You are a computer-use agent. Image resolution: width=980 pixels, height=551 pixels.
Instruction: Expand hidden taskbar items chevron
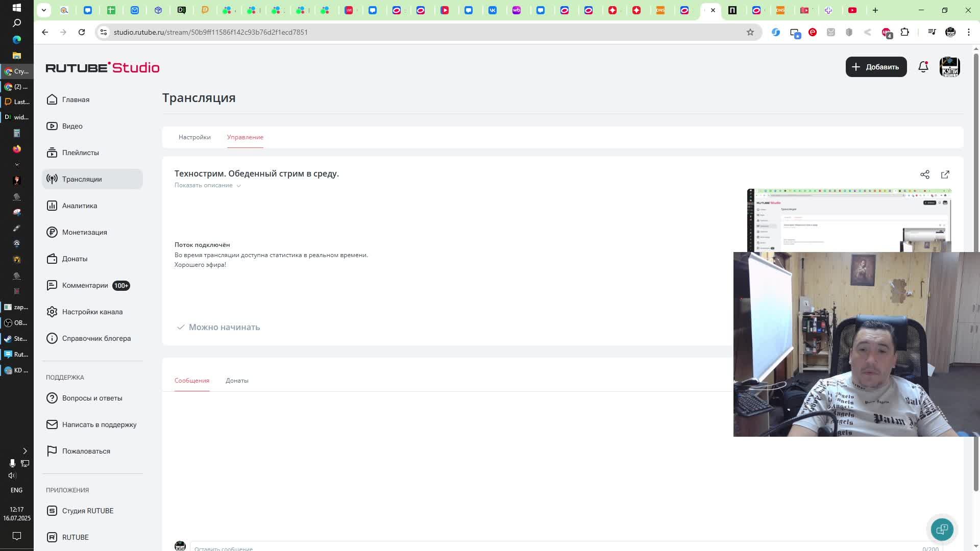coord(24,451)
